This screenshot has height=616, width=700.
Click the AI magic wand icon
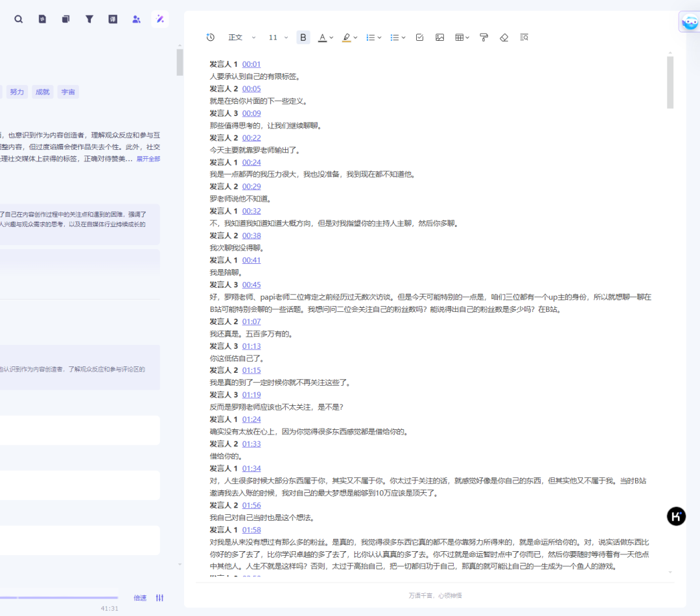pos(160,19)
